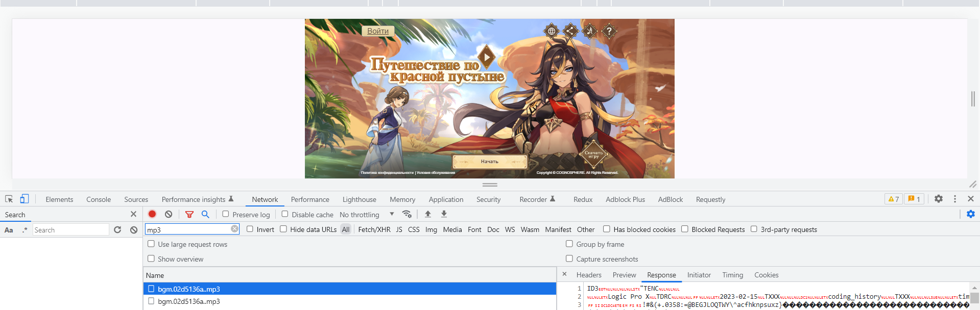The image size is (980, 310).
Task: Switch to the Console tab
Action: point(99,199)
